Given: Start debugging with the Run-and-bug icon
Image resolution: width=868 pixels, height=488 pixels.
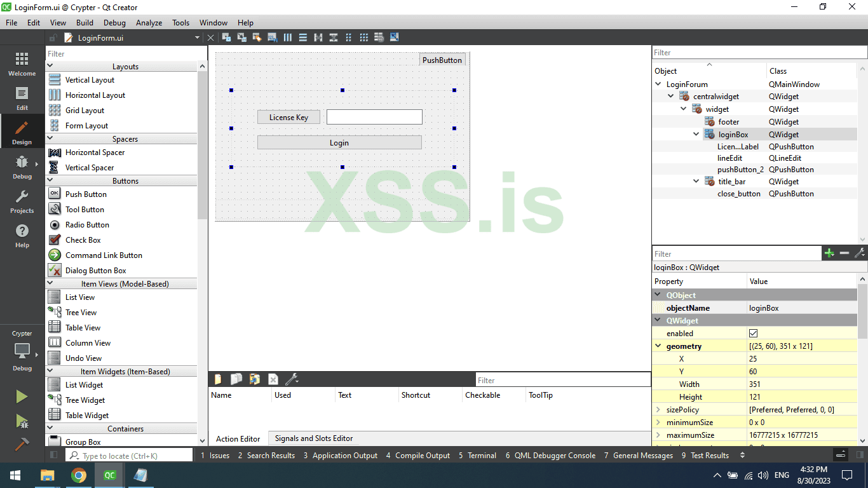Looking at the screenshot, I should (x=22, y=420).
